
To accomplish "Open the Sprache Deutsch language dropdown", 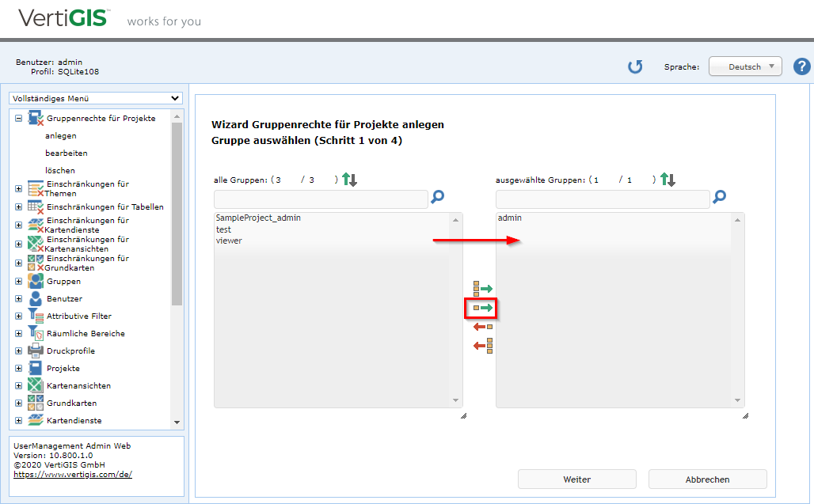I will pyautogui.click(x=745, y=66).
